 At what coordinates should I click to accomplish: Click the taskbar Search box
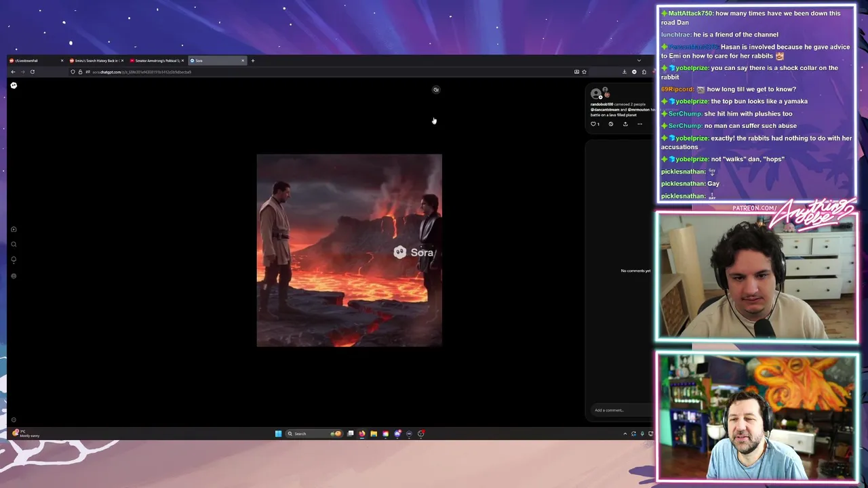313,434
